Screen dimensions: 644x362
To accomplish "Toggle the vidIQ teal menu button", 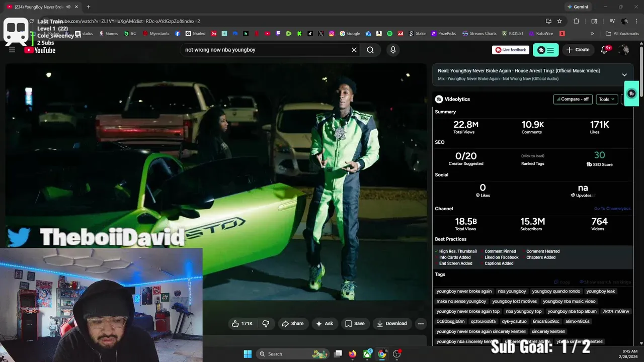I will [x=545, y=50].
